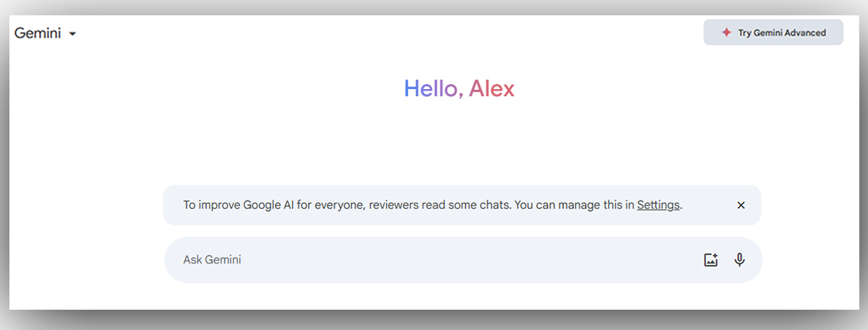Activate the microphone voice input icon
This screenshot has height=330, width=868.
click(x=739, y=260)
